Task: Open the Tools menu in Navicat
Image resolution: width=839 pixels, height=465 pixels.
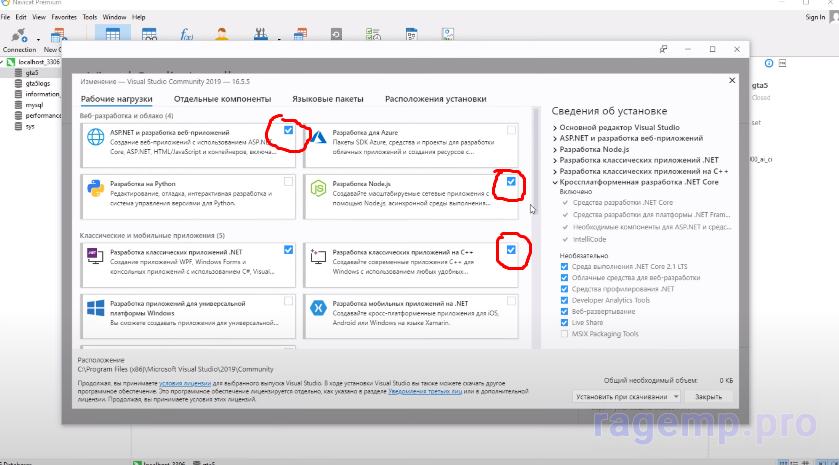Action: [89, 17]
